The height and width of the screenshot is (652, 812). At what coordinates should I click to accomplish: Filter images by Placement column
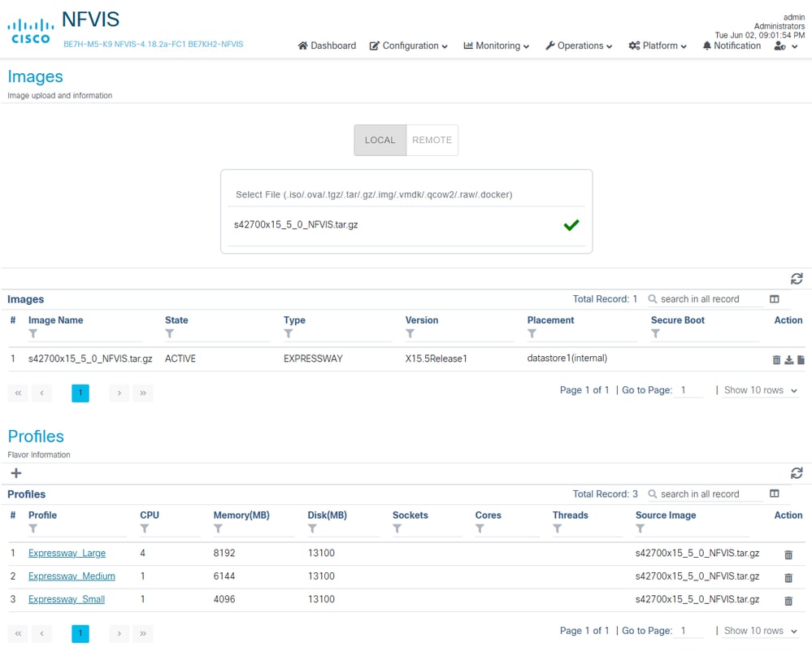click(x=532, y=333)
